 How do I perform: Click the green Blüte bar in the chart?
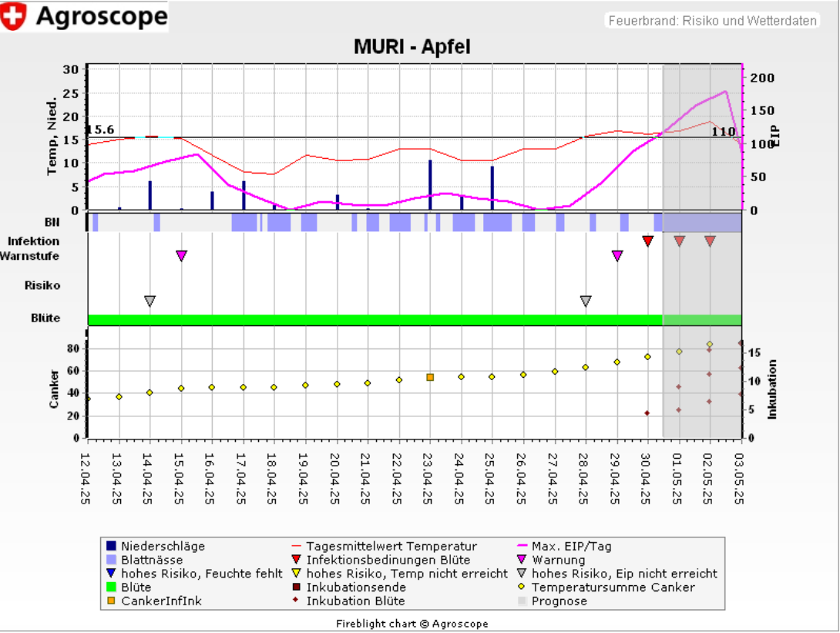(375, 319)
